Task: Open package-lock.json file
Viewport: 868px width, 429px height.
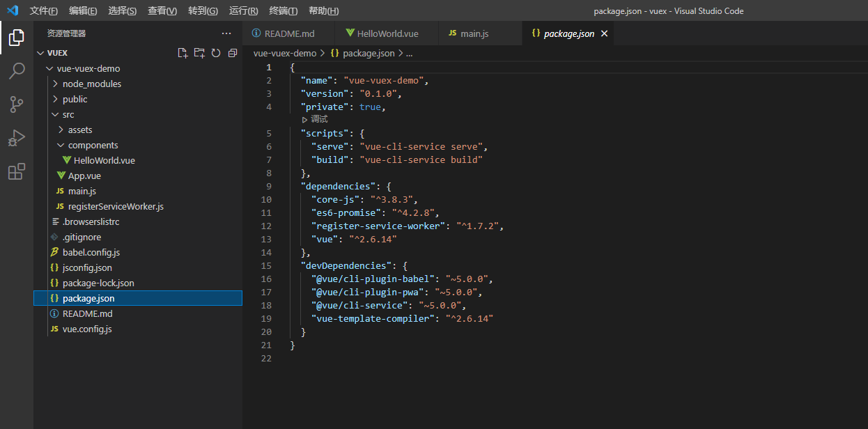Action: pos(138,283)
